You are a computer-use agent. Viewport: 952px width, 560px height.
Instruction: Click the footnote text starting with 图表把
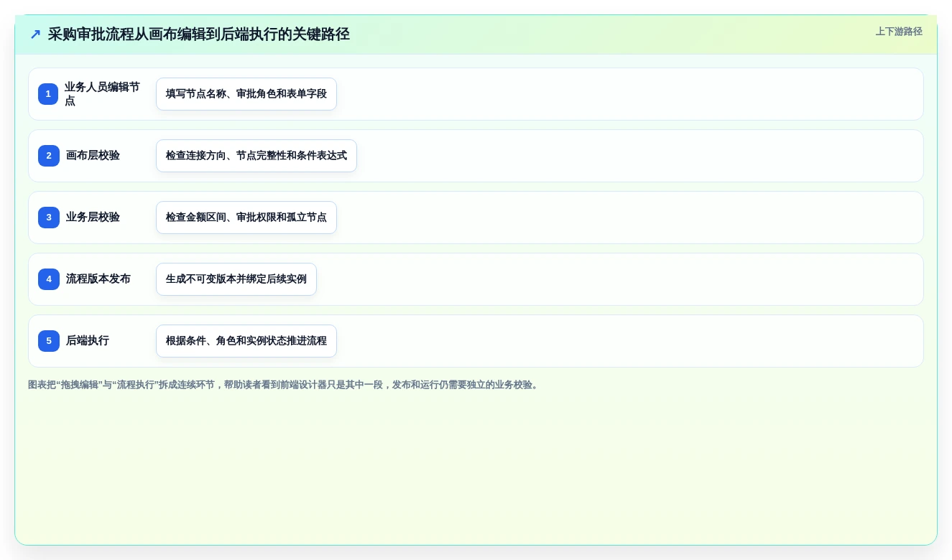click(x=285, y=385)
